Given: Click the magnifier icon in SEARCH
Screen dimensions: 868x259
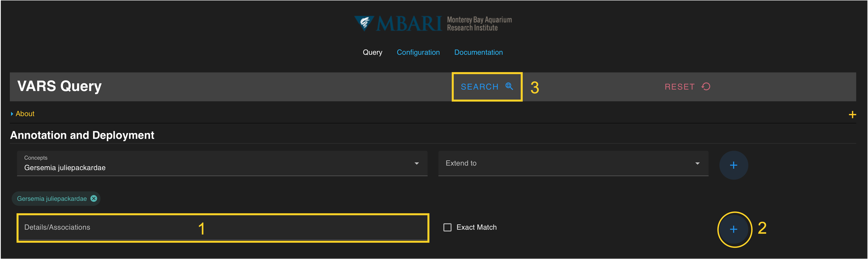Looking at the screenshot, I should tap(509, 86).
